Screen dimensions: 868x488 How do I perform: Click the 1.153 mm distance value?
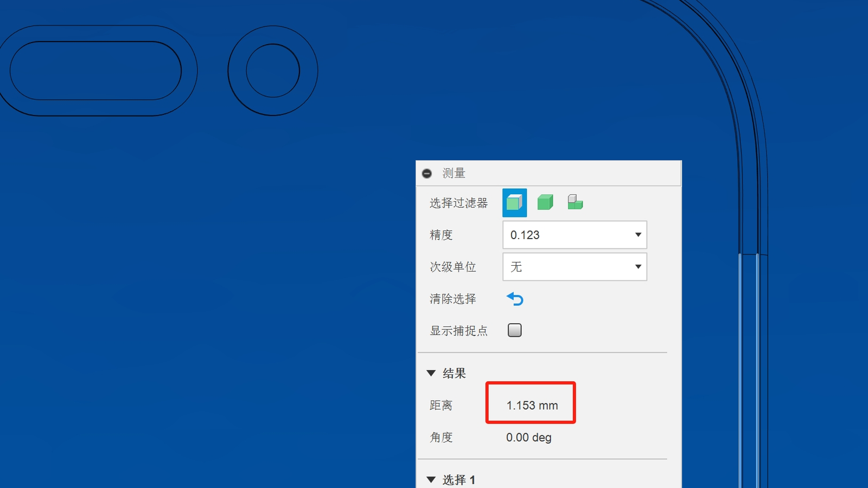click(x=532, y=406)
